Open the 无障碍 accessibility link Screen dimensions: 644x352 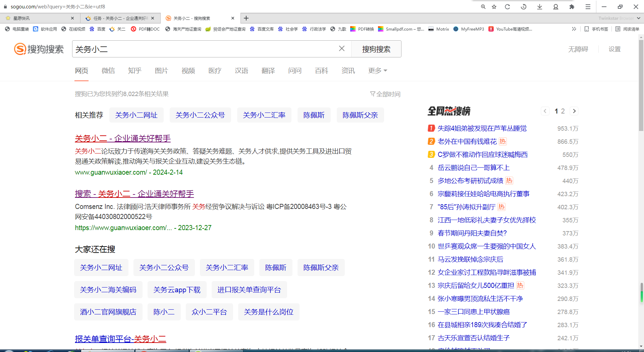tap(578, 49)
